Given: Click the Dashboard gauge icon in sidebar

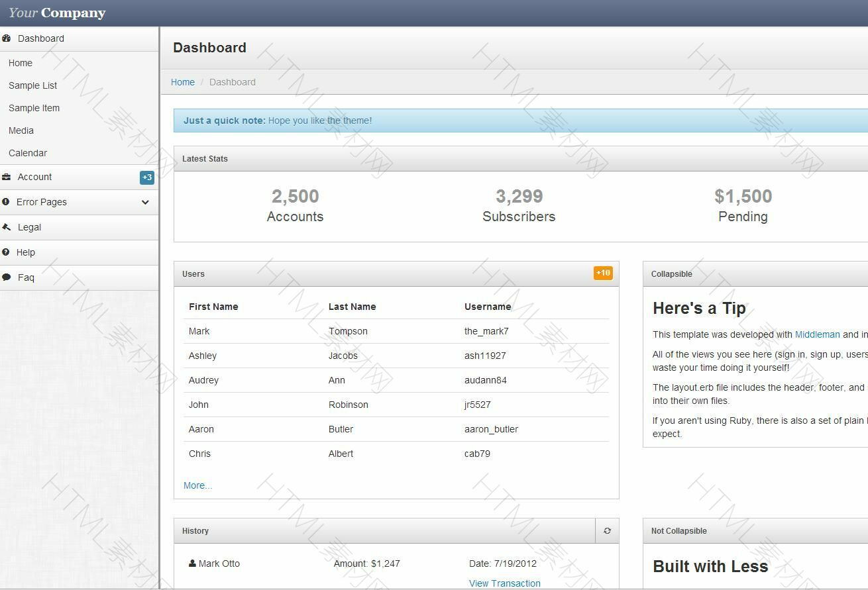Looking at the screenshot, I should click(x=7, y=38).
